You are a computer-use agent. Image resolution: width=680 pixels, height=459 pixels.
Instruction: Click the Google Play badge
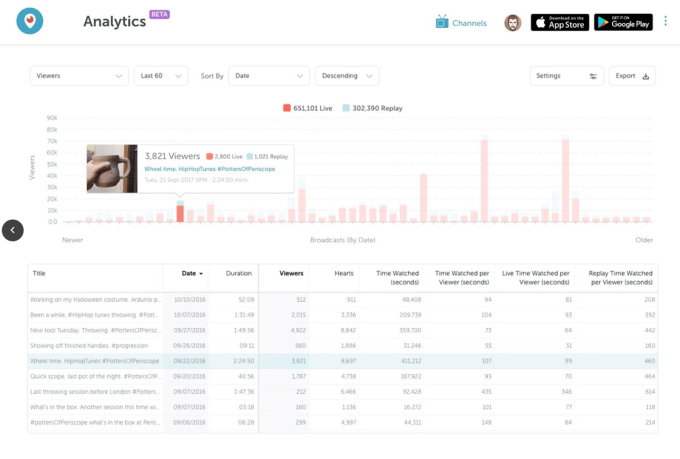point(623,22)
